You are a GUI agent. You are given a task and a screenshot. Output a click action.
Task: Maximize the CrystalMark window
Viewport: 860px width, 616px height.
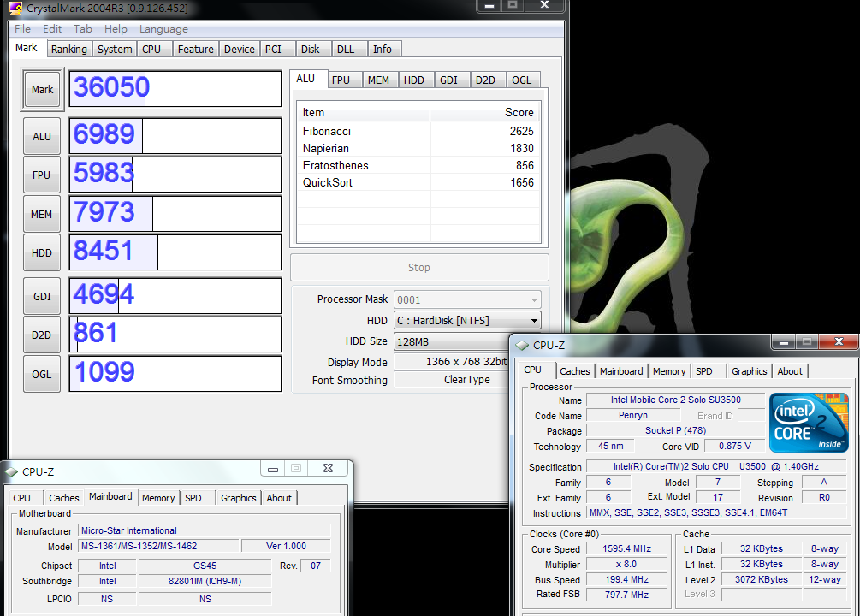(x=513, y=6)
